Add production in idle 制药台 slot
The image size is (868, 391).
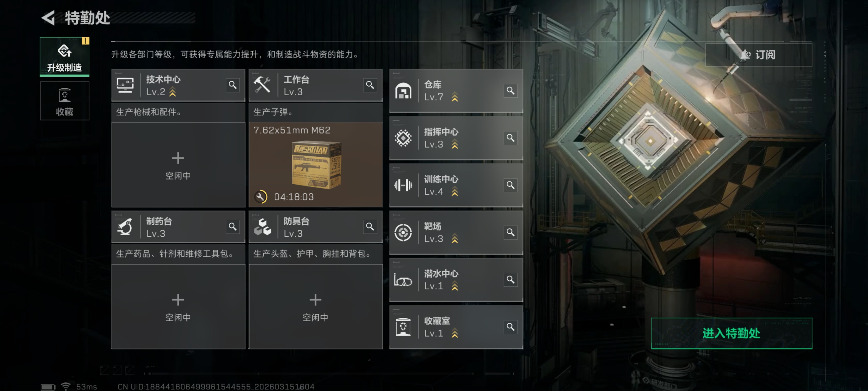pyautogui.click(x=178, y=306)
